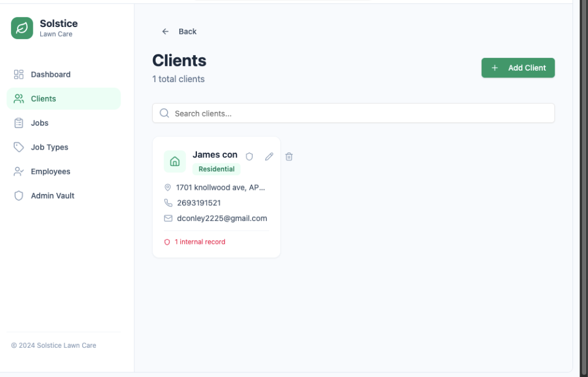588x377 pixels.
Task: Click the Clients people icon in sidebar
Action: click(19, 99)
